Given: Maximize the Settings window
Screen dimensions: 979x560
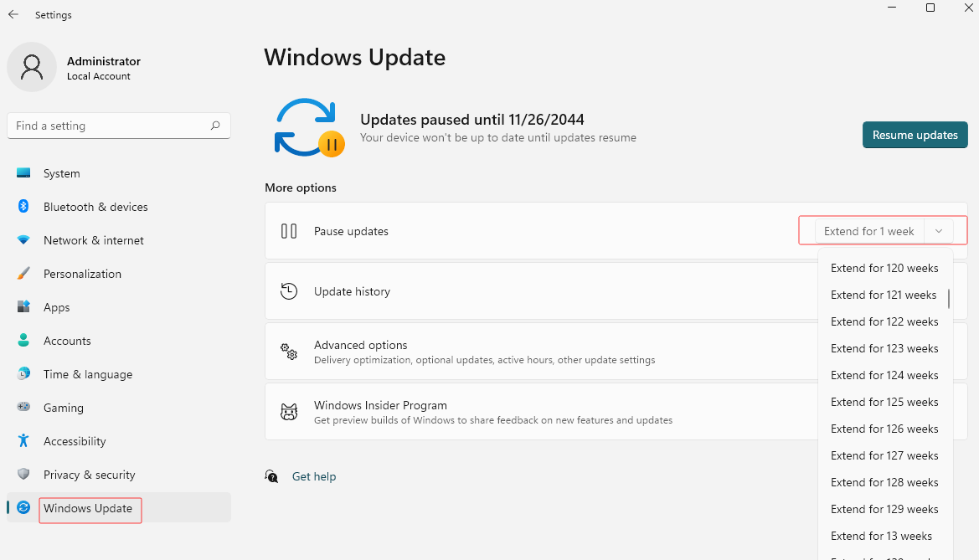Looking at the screenshot, I should pyautogui.click(x=930, y=8).
